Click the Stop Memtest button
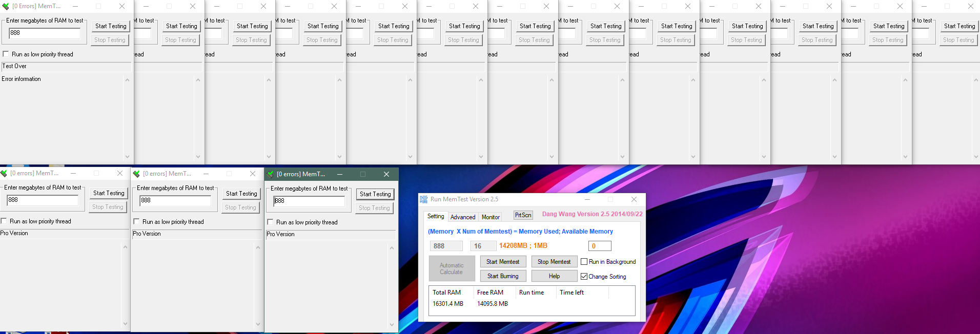This screenshot has width=980, height=334. (554, 262)
